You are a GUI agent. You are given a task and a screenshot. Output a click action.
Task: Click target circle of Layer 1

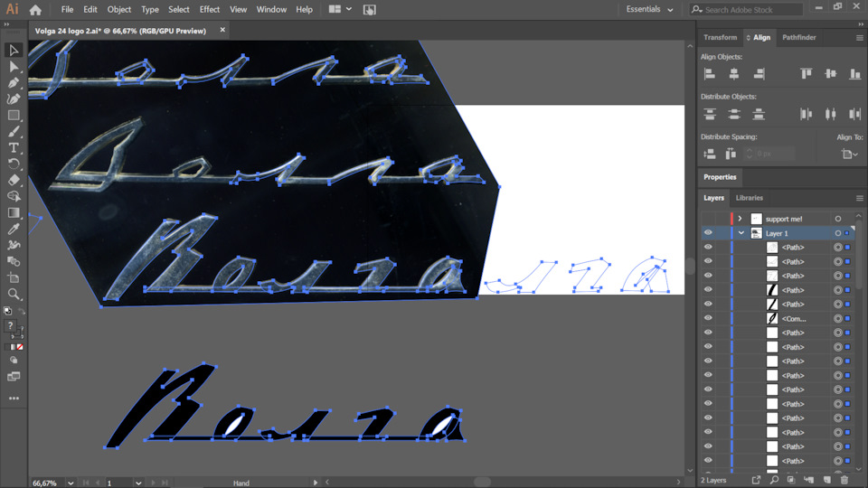point(838,233)
